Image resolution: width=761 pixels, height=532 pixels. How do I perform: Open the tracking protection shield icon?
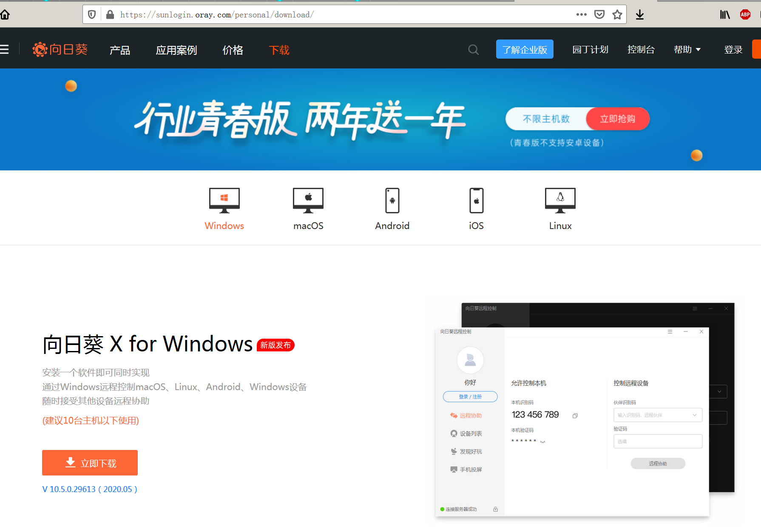[x=92, y=15]
